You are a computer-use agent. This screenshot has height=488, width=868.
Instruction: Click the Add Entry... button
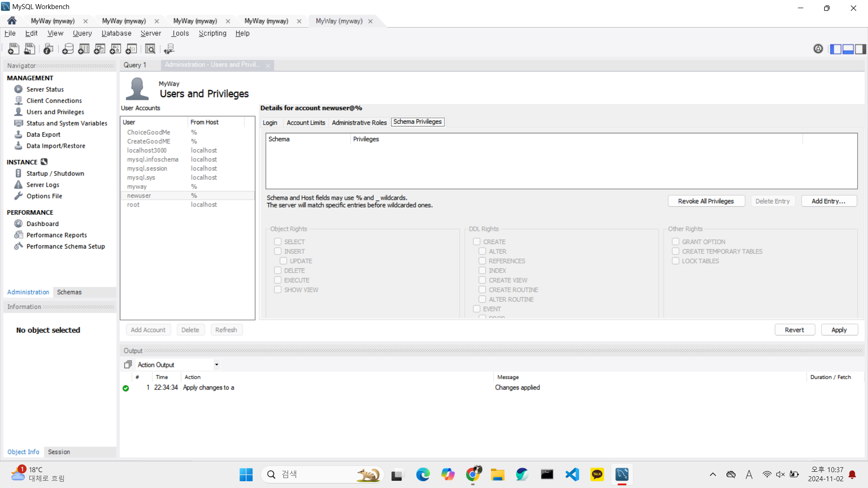pos(828,201)
